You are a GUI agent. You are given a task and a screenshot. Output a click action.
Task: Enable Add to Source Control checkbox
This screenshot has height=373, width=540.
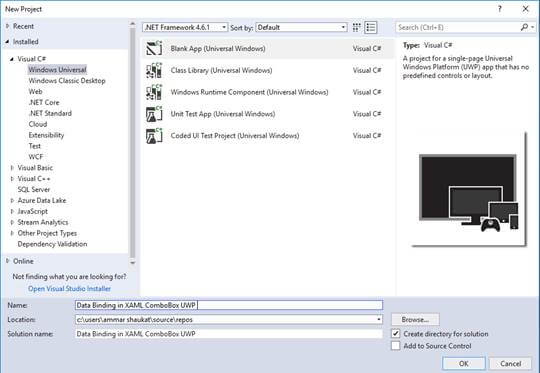tap(396, 345)
